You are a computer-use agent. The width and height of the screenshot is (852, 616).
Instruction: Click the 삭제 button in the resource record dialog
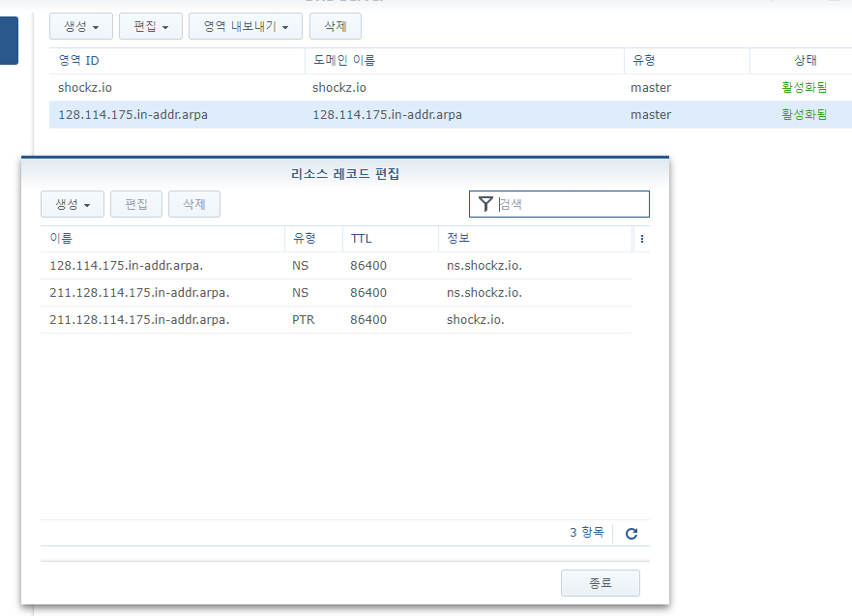[194, 204]
